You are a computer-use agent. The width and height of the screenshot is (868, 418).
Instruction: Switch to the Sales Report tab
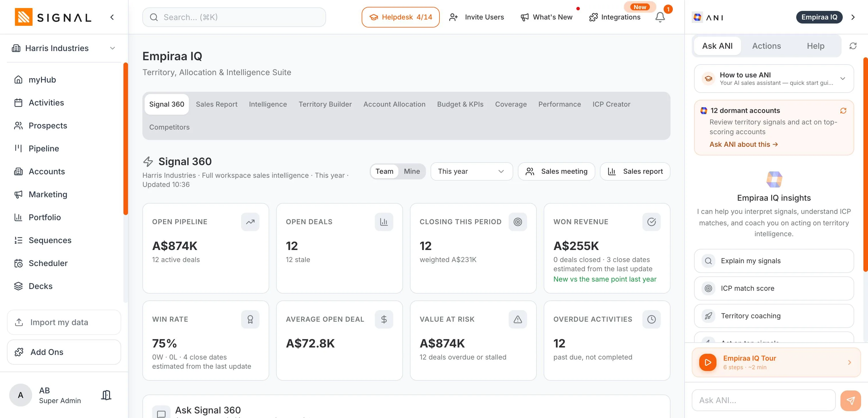pyautogui.click(x=216, y=104)
